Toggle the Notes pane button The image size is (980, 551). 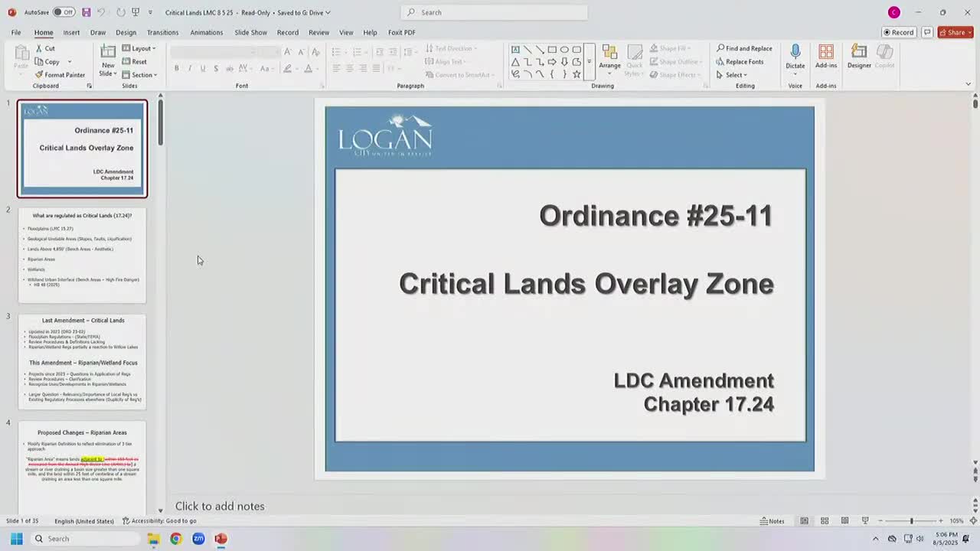(773, 521)
